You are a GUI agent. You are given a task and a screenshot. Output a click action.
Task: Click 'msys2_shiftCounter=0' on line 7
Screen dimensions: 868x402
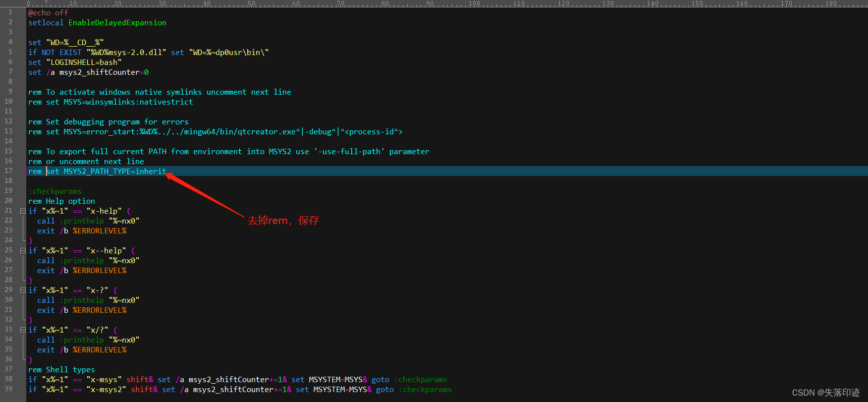point(104,72)
